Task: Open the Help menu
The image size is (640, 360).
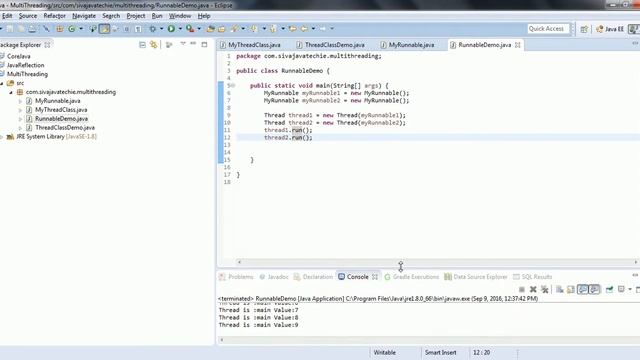Action: click(x=204, y=16)
